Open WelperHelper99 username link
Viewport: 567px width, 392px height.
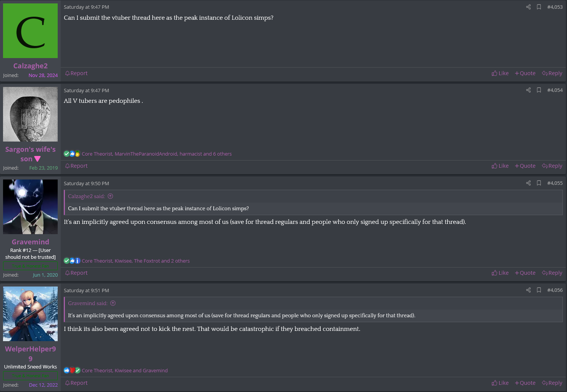(x=30, y=353)
